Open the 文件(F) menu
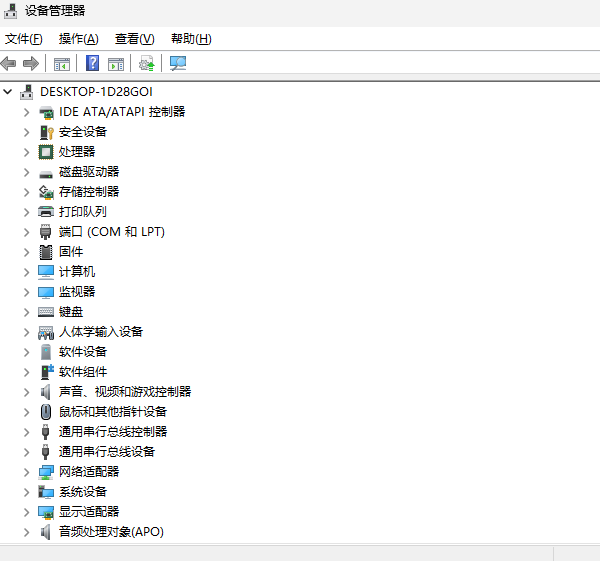Screen dimensions: 600x561 click(24, 39)
